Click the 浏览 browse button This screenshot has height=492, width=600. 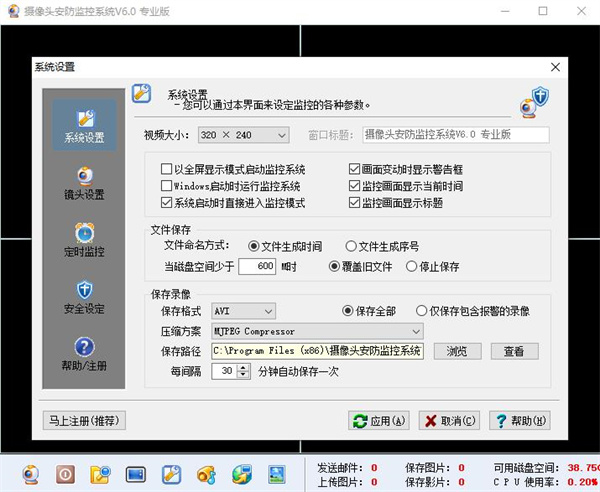[x=457, y=351]
